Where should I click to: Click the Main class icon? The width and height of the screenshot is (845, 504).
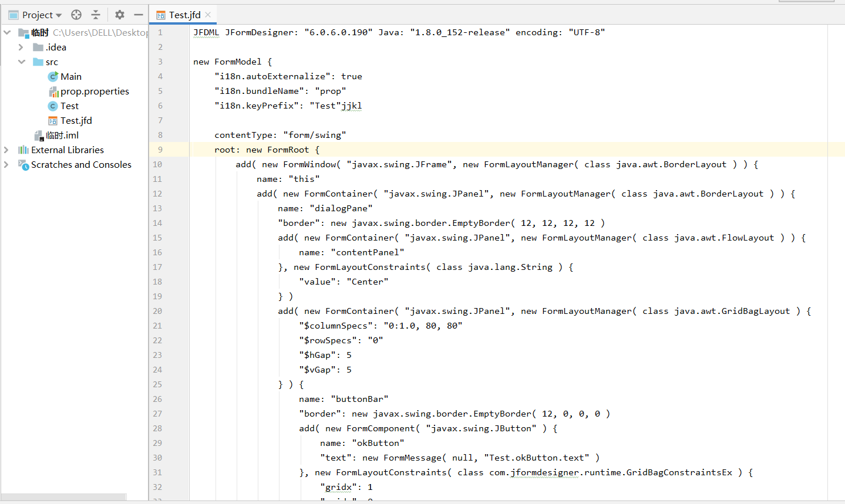53,76
